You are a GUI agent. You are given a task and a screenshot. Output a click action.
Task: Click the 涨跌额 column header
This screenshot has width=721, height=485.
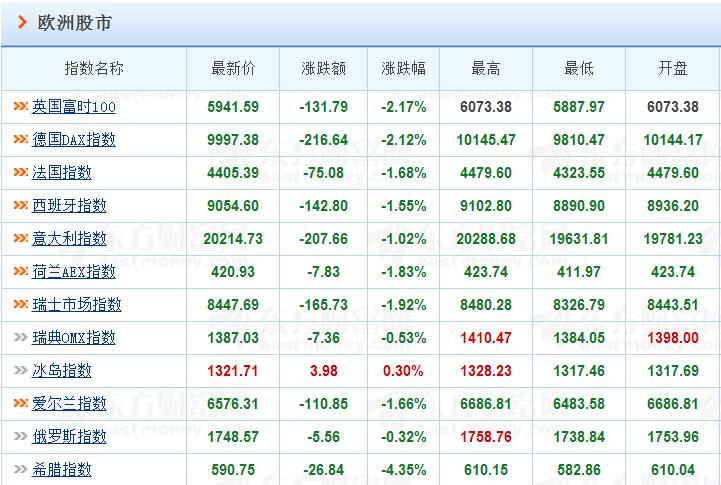pyautogui.click(x=323, y=68)
